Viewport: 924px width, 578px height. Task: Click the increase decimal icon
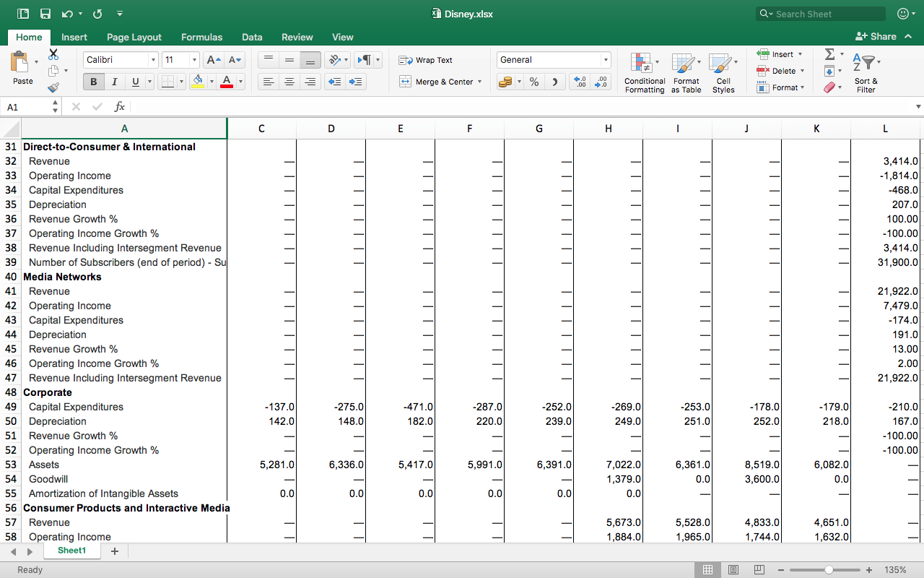point(580,82)
